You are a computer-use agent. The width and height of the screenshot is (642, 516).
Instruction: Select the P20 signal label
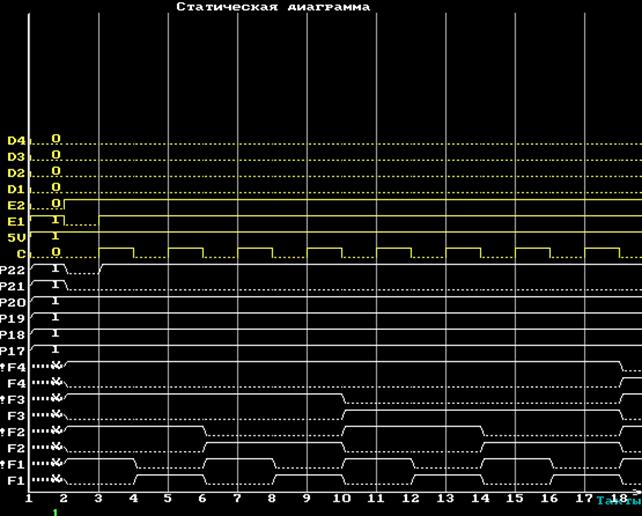pos(12,303)
